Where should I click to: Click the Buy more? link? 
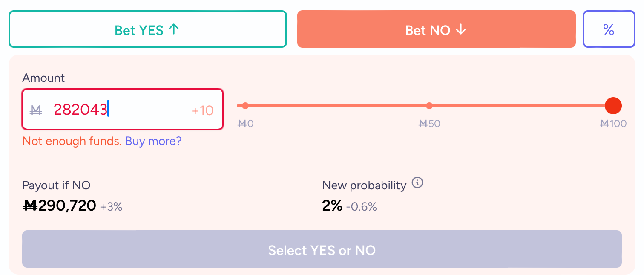(153, 141)
